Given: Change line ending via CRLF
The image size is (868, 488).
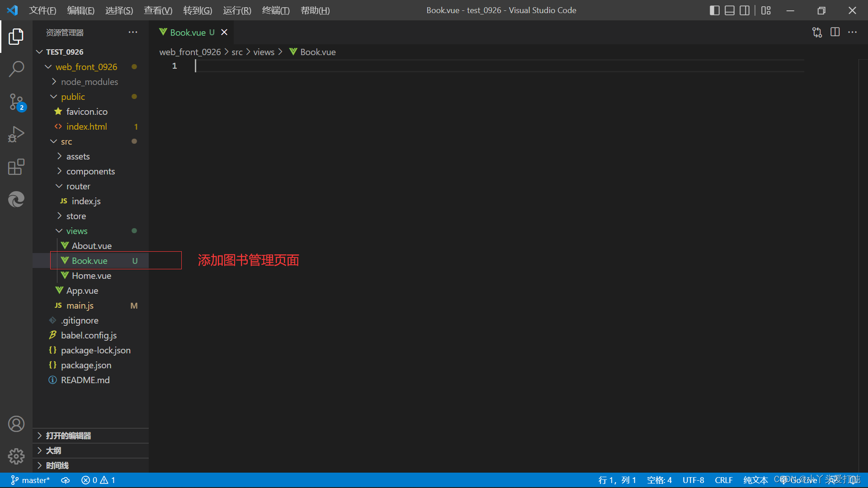Looking at the screenshot, I should (x=724, y=480).
